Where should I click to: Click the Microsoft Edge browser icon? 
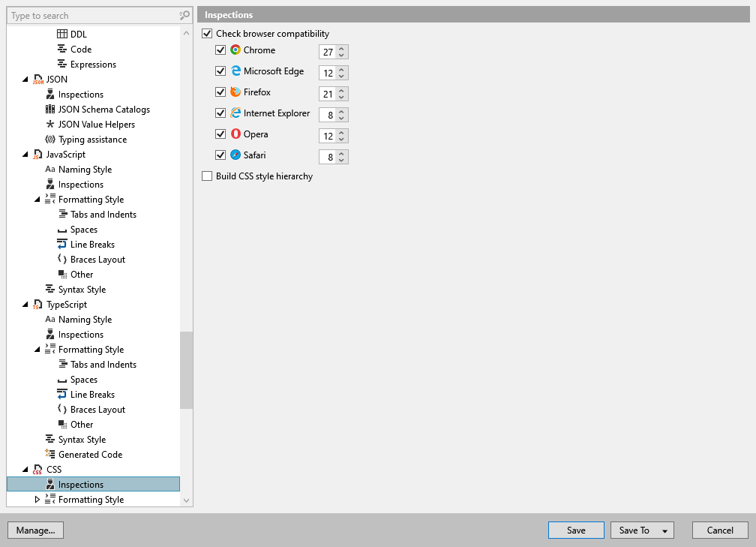pos(235,71)
